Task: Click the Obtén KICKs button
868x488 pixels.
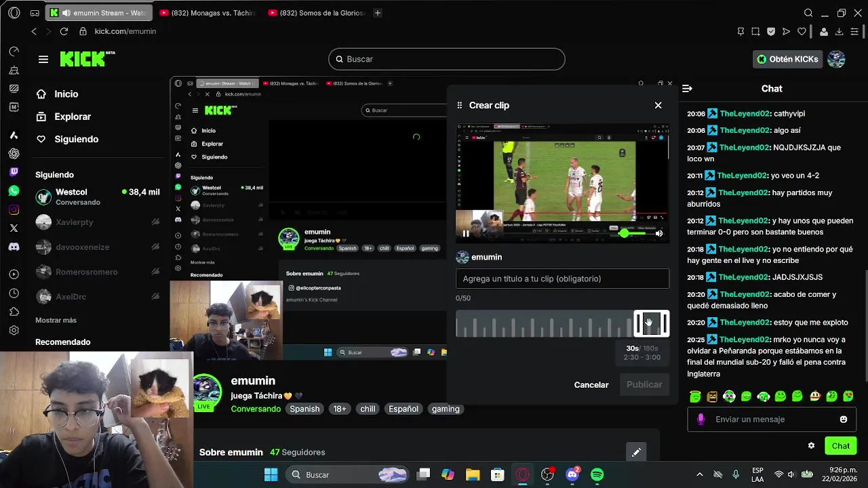Action: 787,59
